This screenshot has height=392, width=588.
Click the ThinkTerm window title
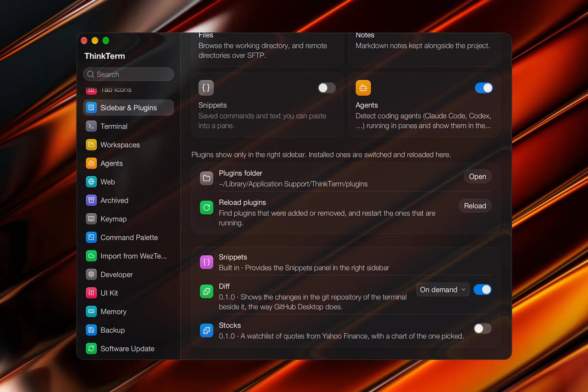105,56
